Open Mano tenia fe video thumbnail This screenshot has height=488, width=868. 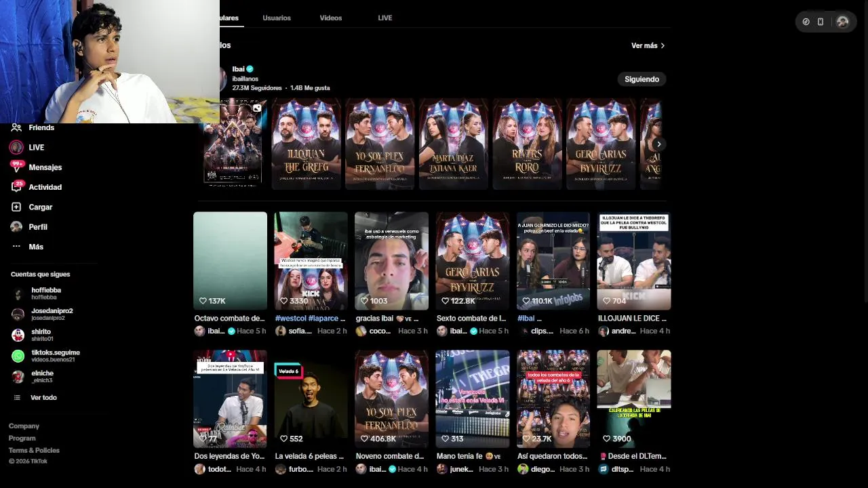pyautogui.click(x=473, y=399)
